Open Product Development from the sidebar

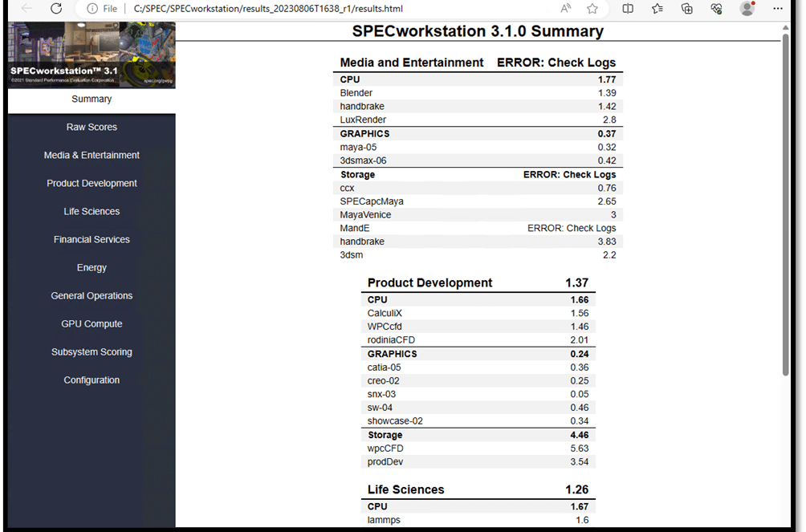[92, 184]
